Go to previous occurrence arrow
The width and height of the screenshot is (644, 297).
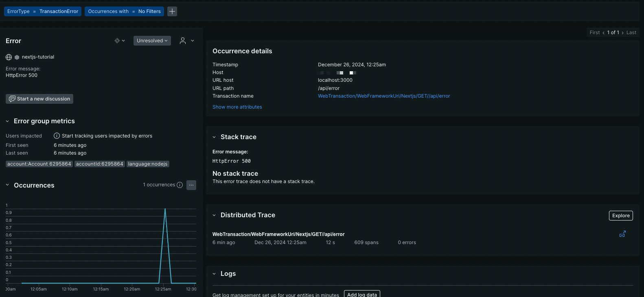click(x=603, y=33)
